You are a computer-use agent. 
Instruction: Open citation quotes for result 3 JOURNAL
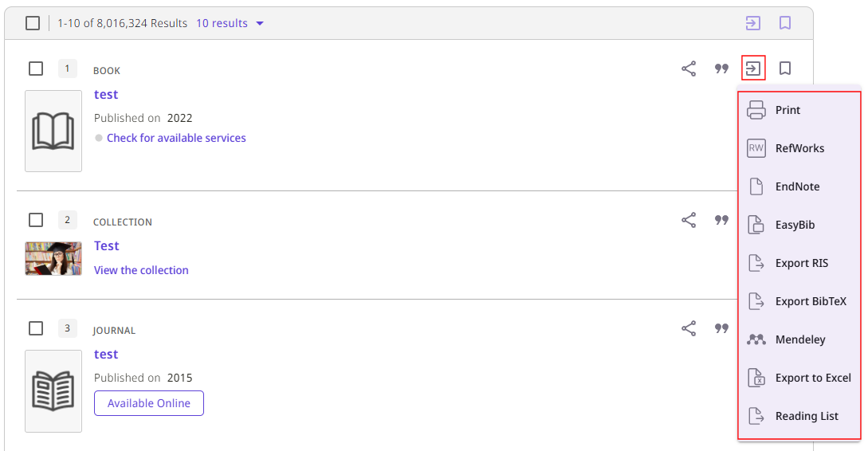tap(721, 328)
